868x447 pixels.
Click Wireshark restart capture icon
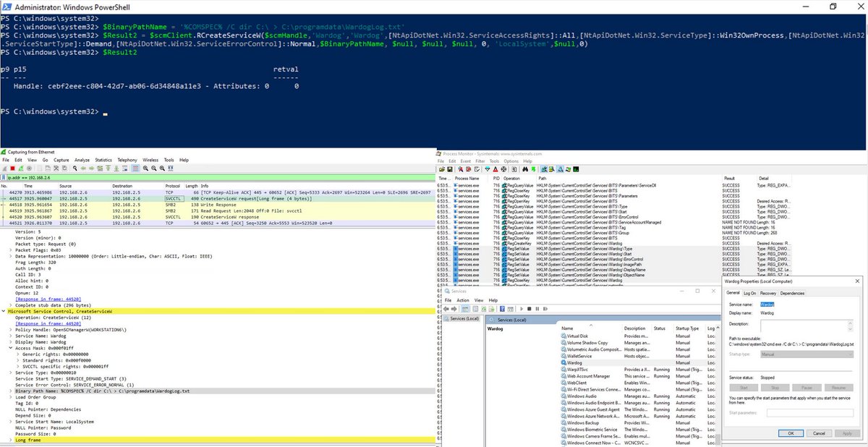pos(21,169)
